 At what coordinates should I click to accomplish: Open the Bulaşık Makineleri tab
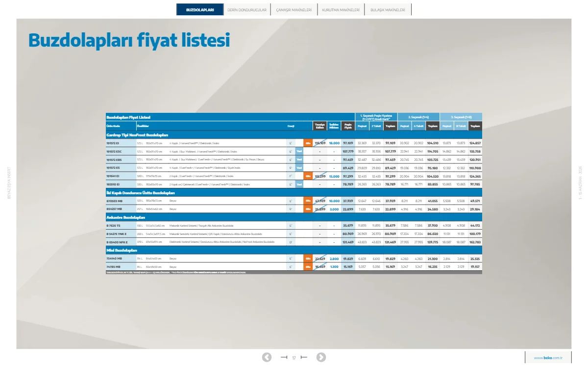(x=388, y=10)
